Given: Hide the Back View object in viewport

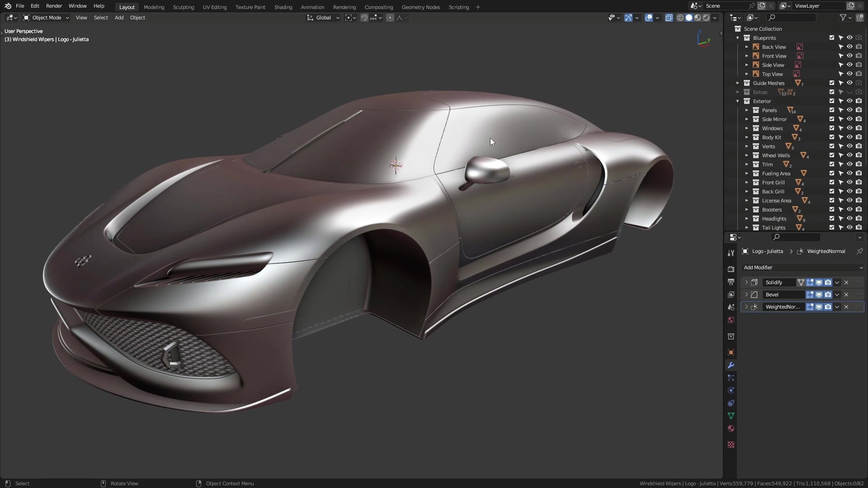Looking at the screenshot, I should tap(849, 47).
